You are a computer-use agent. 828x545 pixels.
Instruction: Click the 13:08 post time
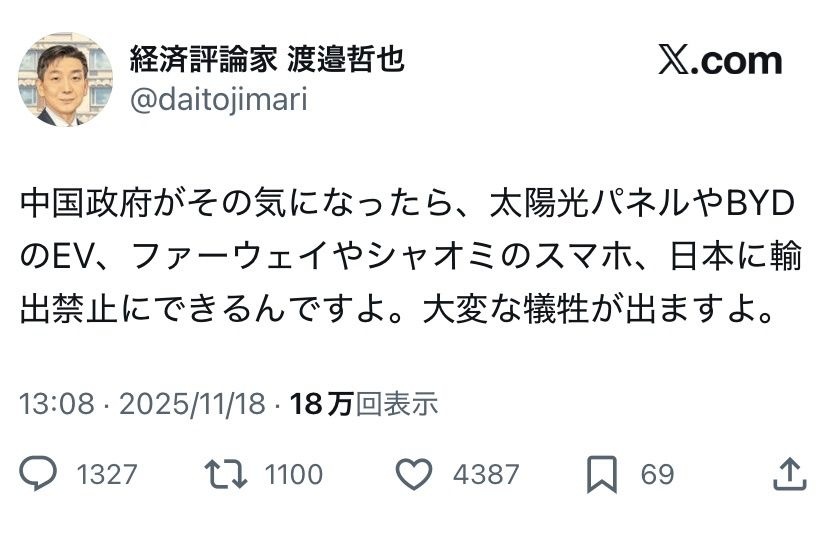pos(56,404)
